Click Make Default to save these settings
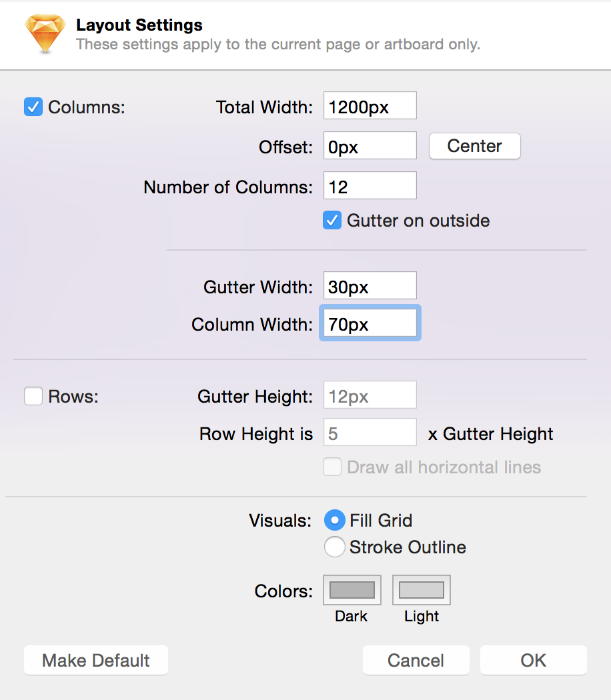Image resolution: width=611 pixels, height=700 pixels. (x=95, y=660)
